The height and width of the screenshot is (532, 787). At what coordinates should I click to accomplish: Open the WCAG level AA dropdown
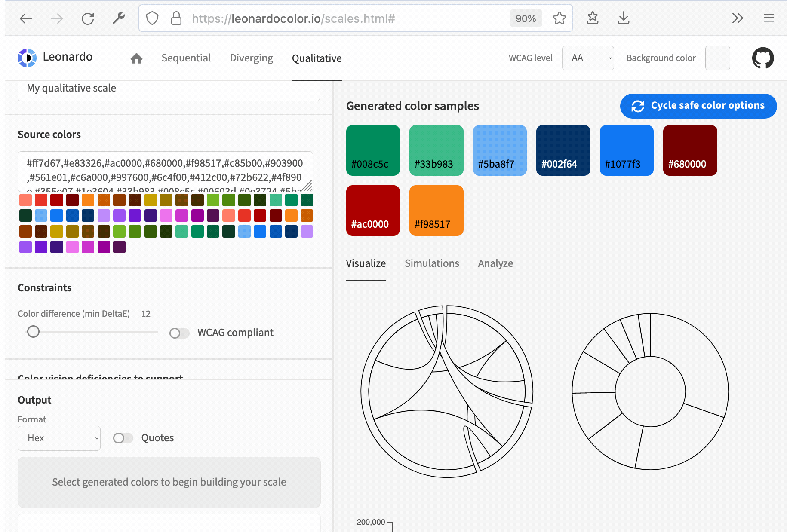coord(587,58)
